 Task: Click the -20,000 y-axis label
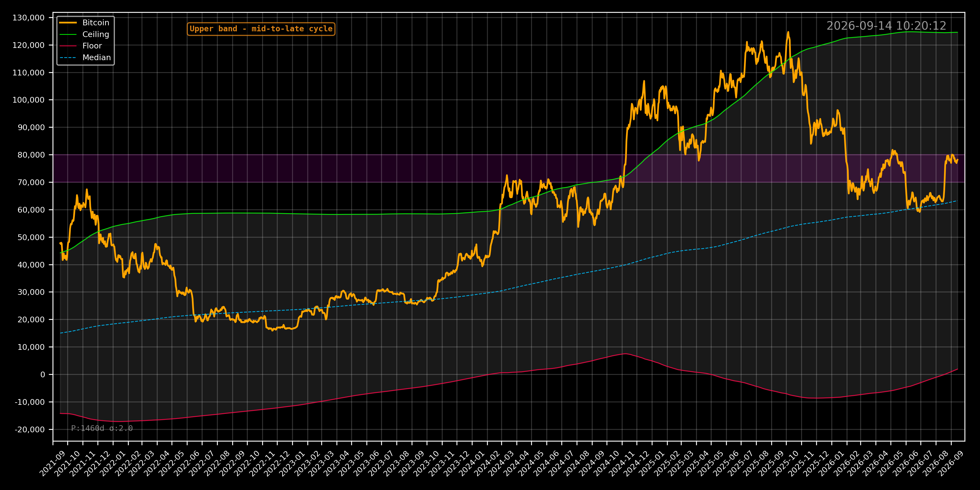(30, 430)
